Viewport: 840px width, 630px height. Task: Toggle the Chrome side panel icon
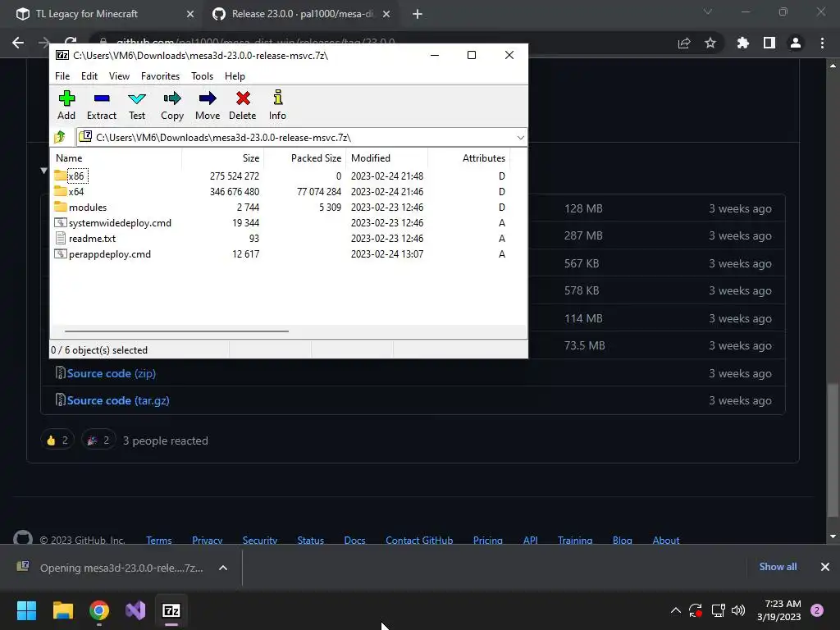(769, 43)
